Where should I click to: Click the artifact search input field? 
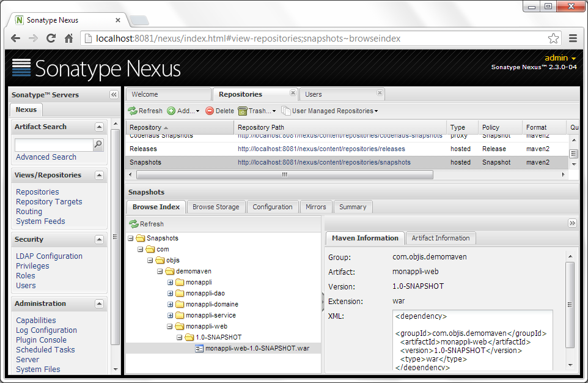point(54,144)
